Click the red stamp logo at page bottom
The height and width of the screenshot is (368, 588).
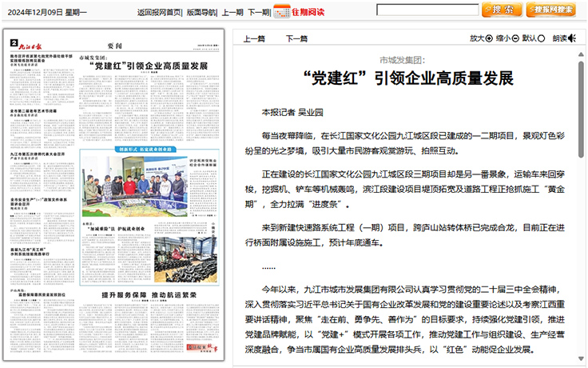click(203, 349)
